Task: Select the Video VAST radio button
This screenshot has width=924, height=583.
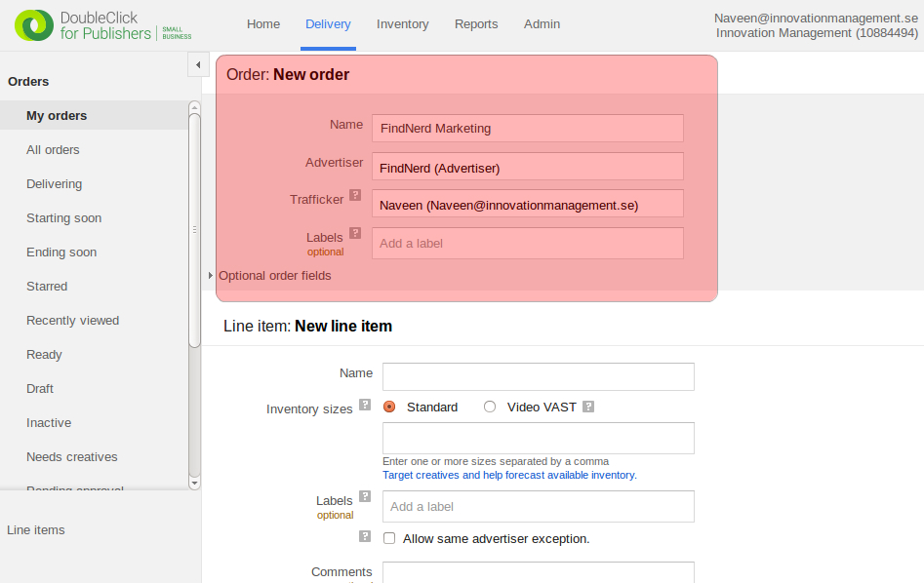Action: point(490,407)
